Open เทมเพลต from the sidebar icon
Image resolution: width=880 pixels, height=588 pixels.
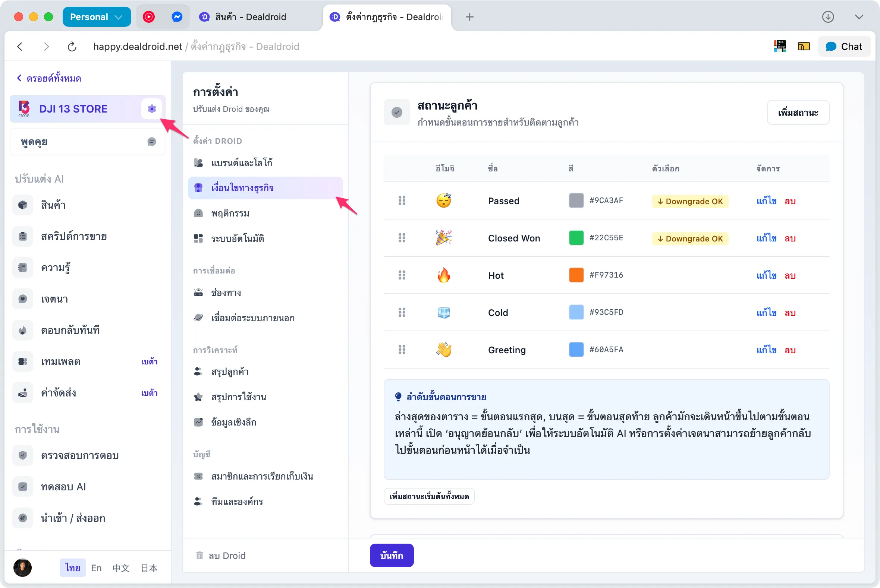22,361
